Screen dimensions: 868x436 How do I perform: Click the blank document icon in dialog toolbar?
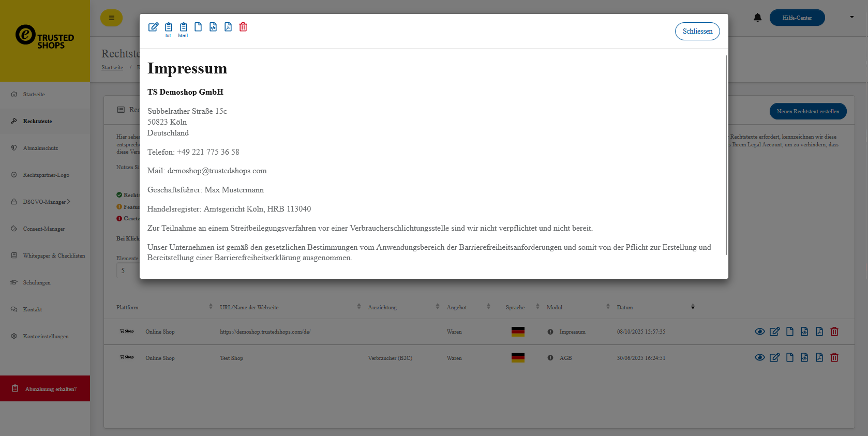[198, 27]
